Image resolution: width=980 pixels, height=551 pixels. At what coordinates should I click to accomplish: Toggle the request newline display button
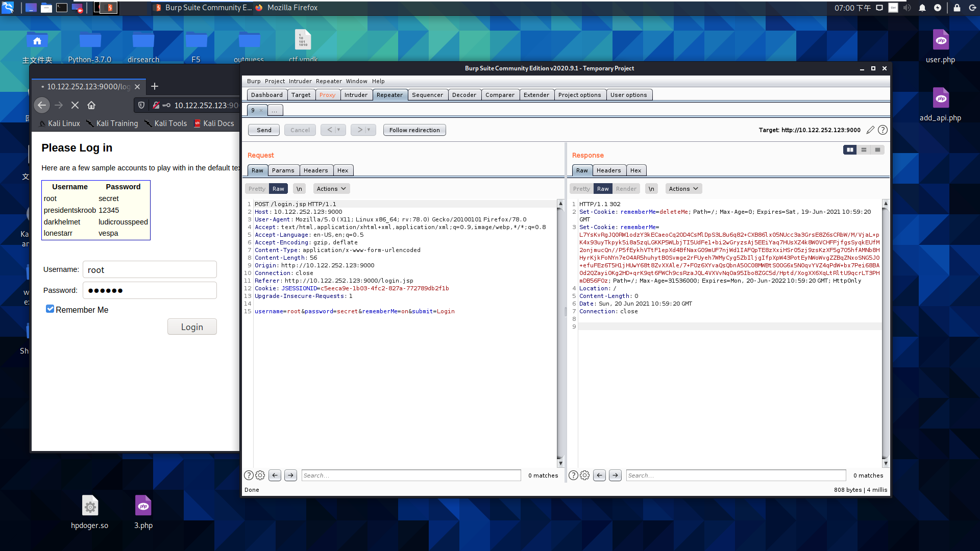tap(299, 189)
